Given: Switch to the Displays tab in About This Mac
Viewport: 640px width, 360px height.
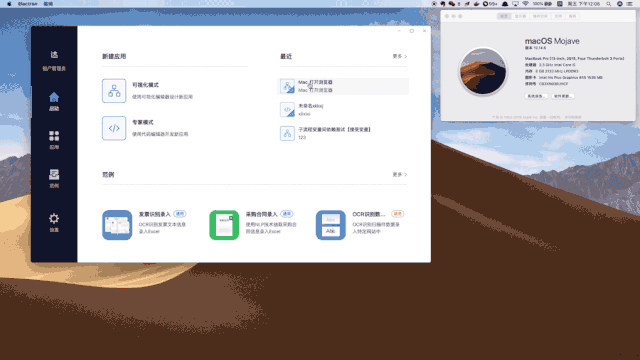Looking at the screenshot, I should click(x=520, y=16).
